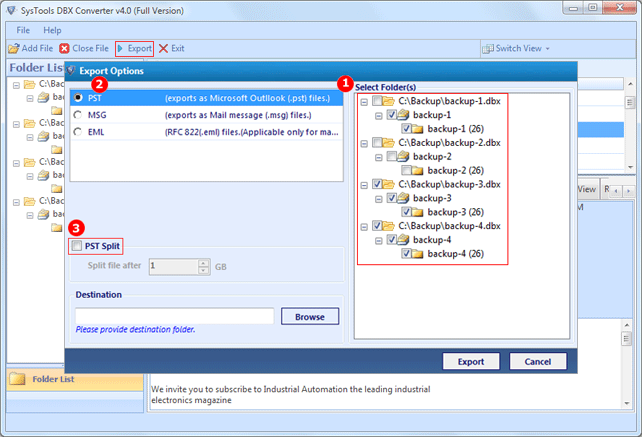This screenshot has height=437, width=642.
Task: Uncheck the C:\Backup\backup-3.dbx checkbox
Action: [x=377, y=184]
